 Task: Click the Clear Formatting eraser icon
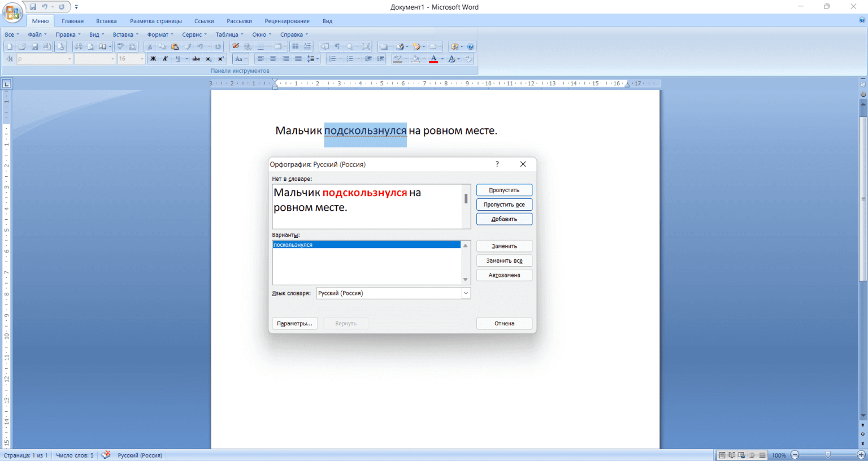[x=468, y=59]
